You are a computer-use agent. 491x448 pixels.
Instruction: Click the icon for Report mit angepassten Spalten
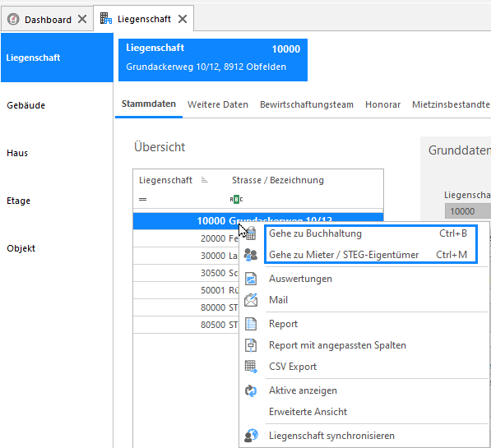[251, 345]
